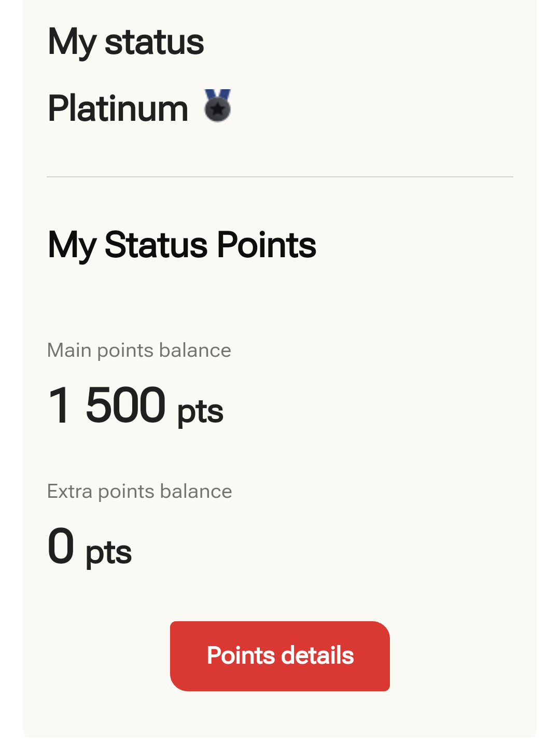560x755 pixels.
Task: Click the 'Extra points balance' label
Action: [139, 492]
